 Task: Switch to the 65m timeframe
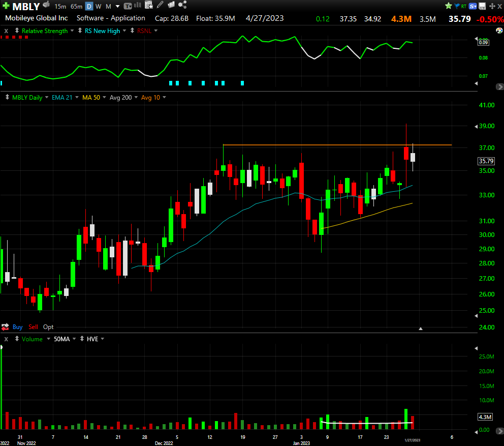pyautogui.click(x=77, y=7)
